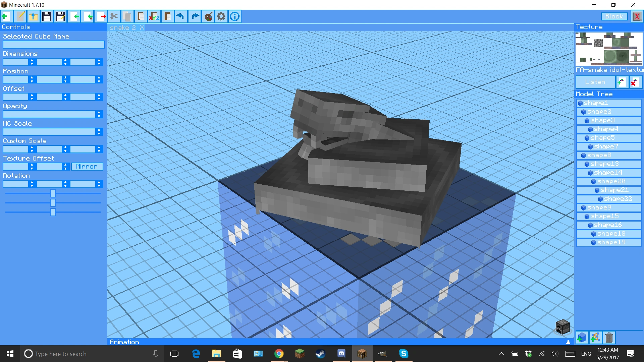Image resolution: width=644 pixels, height=362 pixels.
Task: Add a new cube with the blue cube icon
Action: click(582, 337)
